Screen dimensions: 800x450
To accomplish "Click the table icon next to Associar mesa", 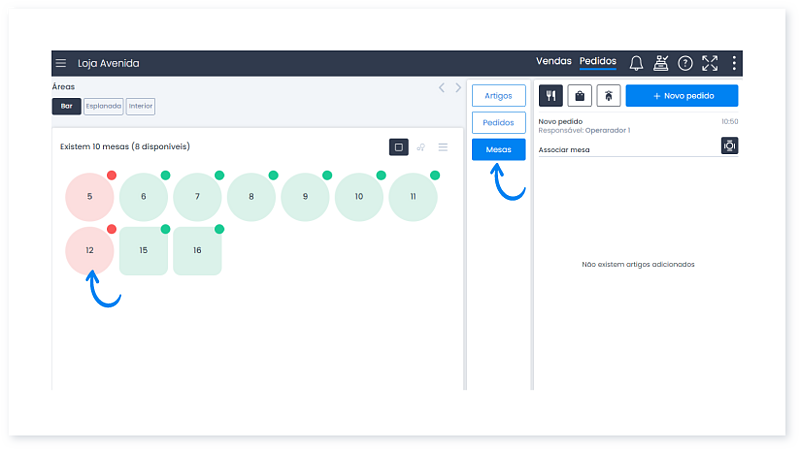I will (x=729, y=146).
